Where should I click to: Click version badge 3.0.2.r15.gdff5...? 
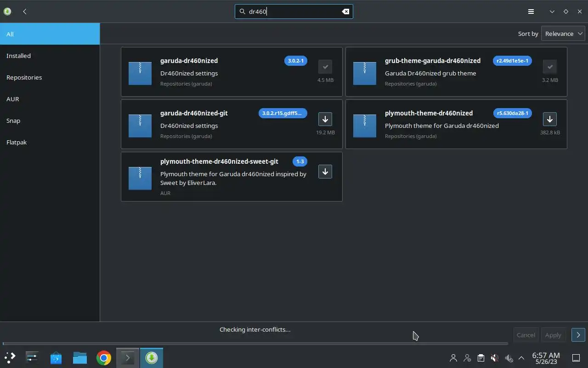283,113
